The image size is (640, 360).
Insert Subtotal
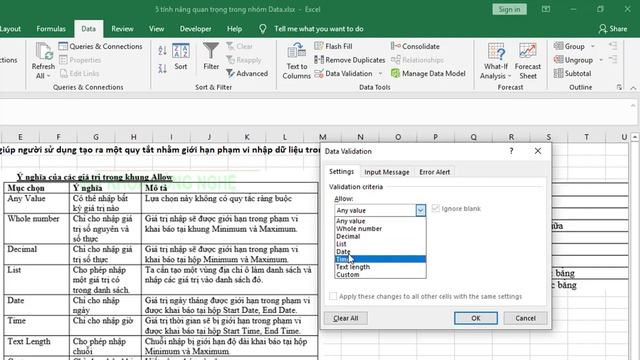[573, 73]
